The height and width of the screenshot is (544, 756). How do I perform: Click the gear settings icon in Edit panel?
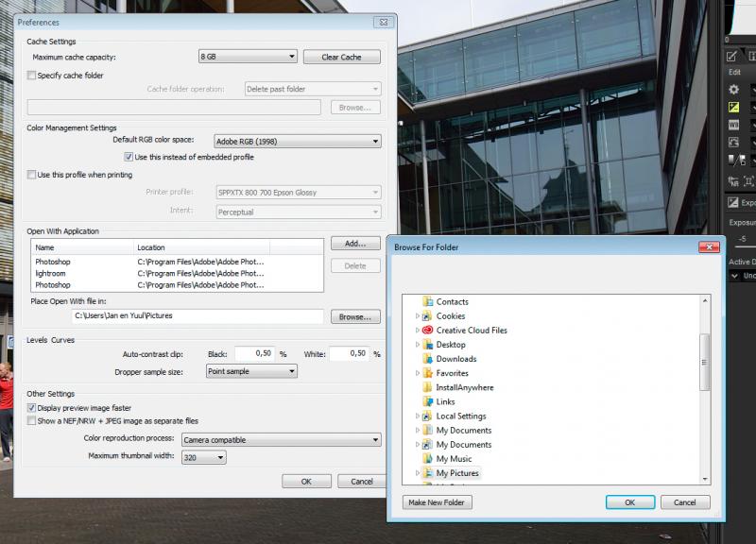(x=733, y=89)
